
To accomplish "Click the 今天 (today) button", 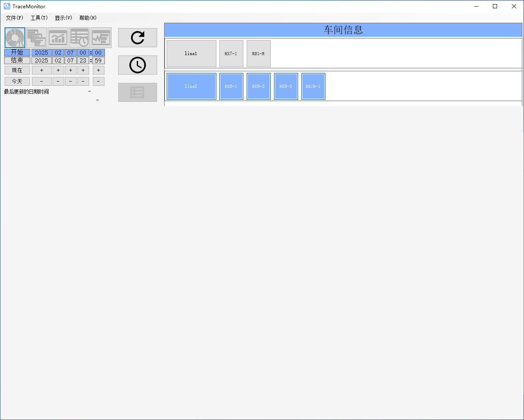I will pyautogui.click(x=17, y=82).
